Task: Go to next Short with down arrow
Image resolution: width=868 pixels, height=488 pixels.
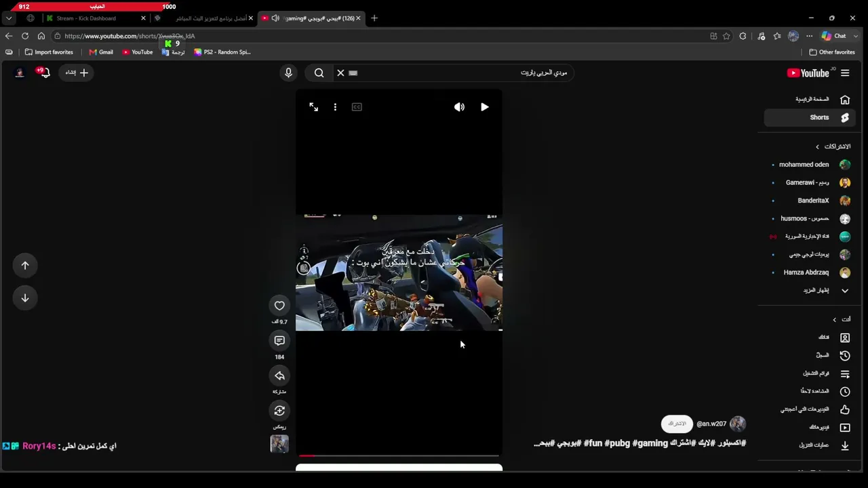Action: 25,298
